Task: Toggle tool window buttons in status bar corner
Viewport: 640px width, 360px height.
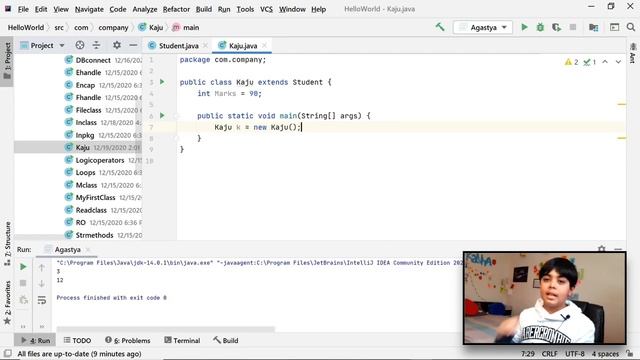Action: tap(7, 353)
